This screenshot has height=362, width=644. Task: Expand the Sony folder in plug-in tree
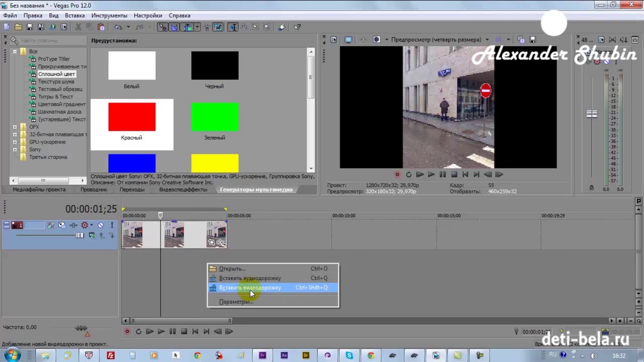point(15,149)
